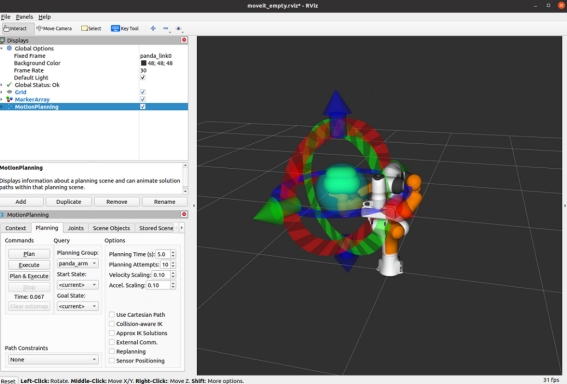Viewport: 567px width, 384px height.
Task: Open the Planning Group dropdown
Action: 77,263
